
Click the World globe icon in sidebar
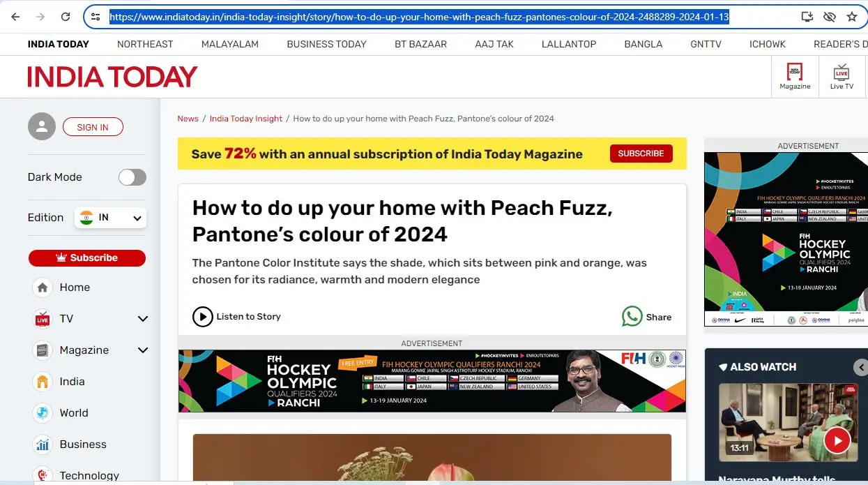click(x=43, y=413)
